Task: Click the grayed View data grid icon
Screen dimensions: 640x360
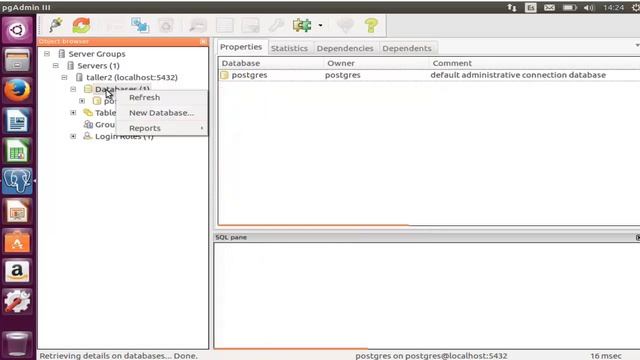Action: (224, 26)
